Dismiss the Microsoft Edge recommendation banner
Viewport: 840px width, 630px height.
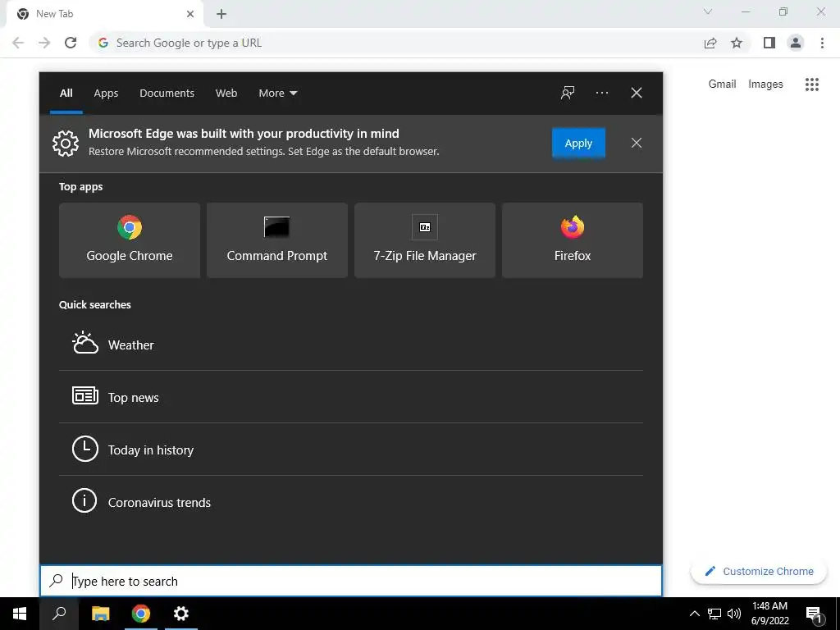tap(637, 143)
